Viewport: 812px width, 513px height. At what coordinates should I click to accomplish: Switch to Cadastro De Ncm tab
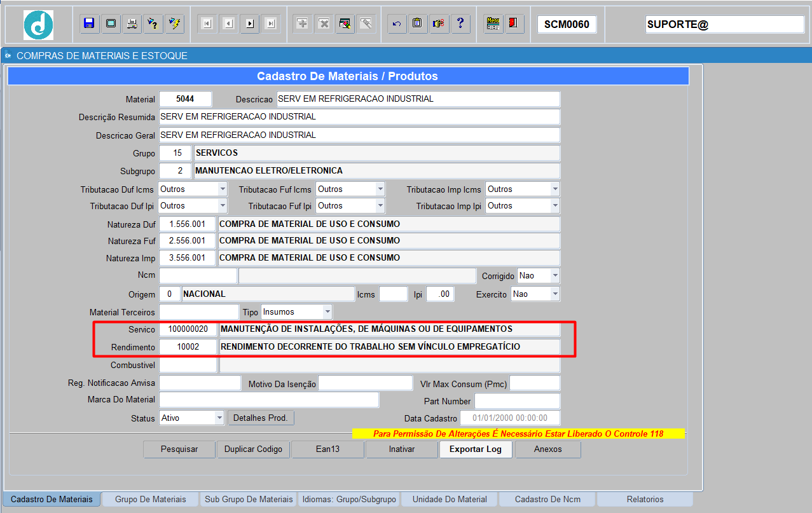(x=547, y=499)
